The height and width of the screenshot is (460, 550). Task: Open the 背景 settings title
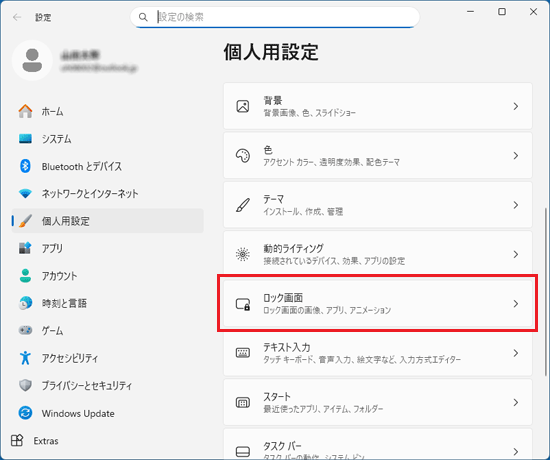[x=273, y=100]
